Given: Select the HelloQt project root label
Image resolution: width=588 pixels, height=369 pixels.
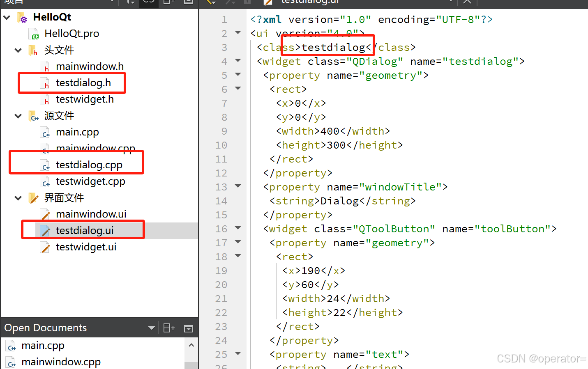Looking at the screenshot, I should point(52,17).
